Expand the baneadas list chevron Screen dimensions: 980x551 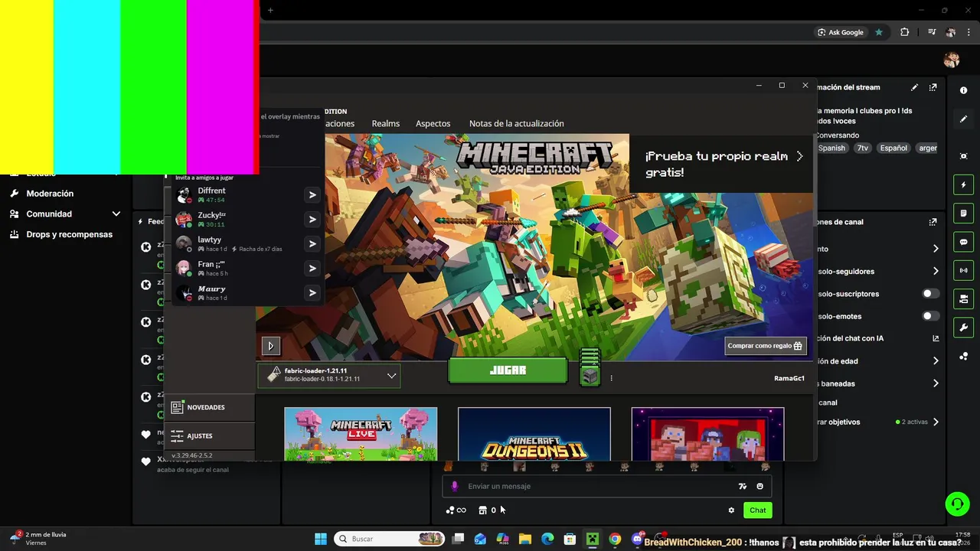point(935,383)
